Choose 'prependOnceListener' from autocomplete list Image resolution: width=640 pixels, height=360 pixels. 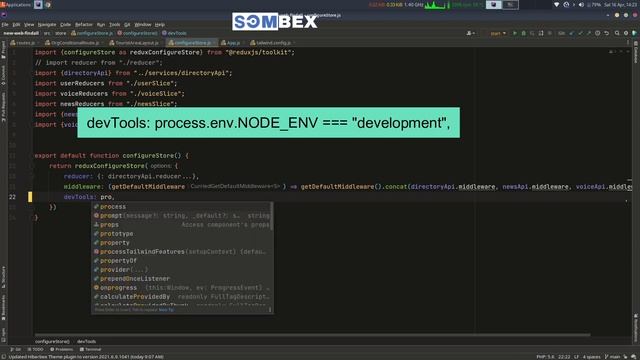pos(182,278)
